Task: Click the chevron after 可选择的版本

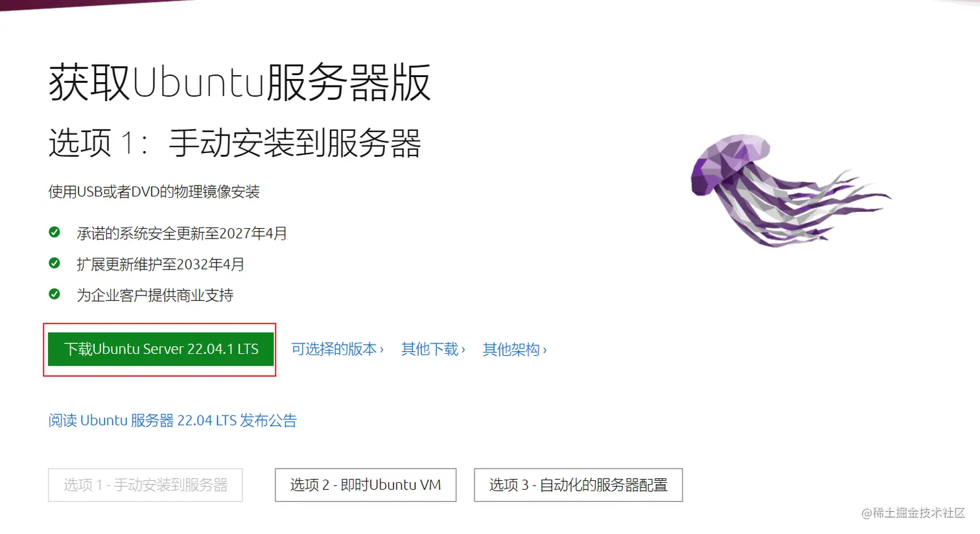Action: coord(382,350)
